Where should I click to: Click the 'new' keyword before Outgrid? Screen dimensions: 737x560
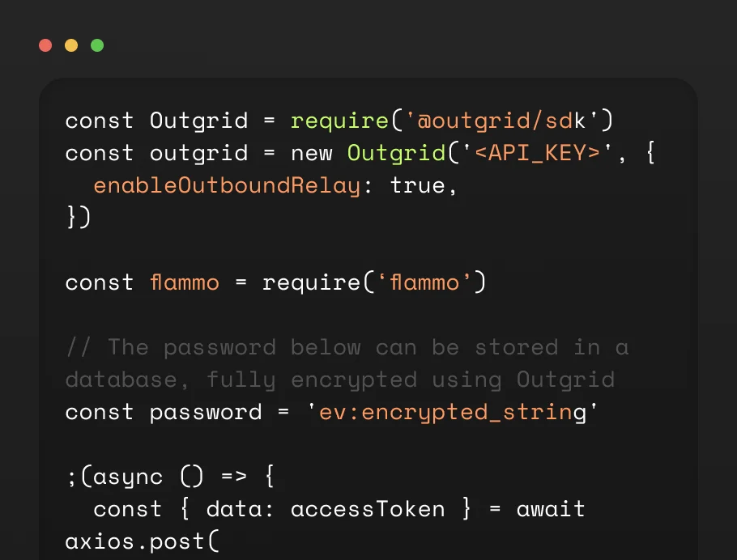[311, 153]
